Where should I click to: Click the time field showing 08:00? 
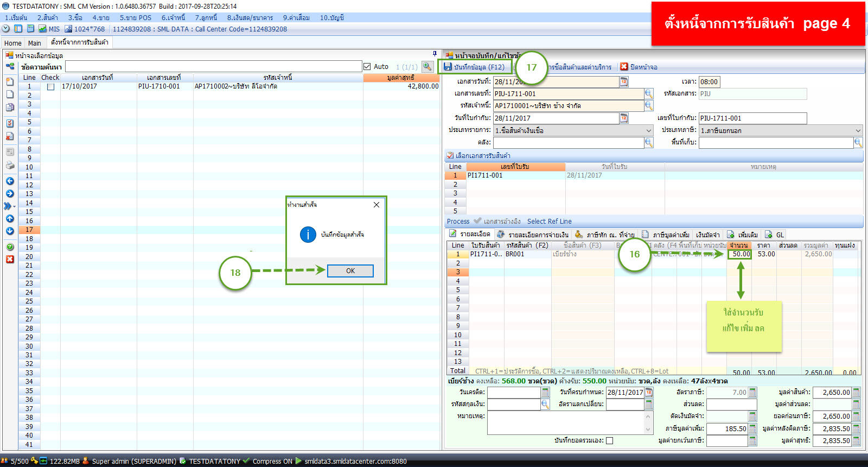point(709,81)
